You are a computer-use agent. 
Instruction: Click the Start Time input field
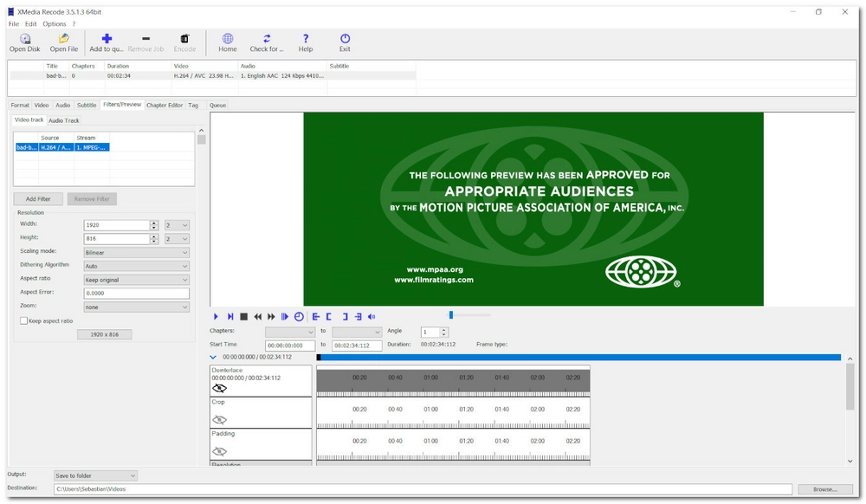tap(290, 346)
